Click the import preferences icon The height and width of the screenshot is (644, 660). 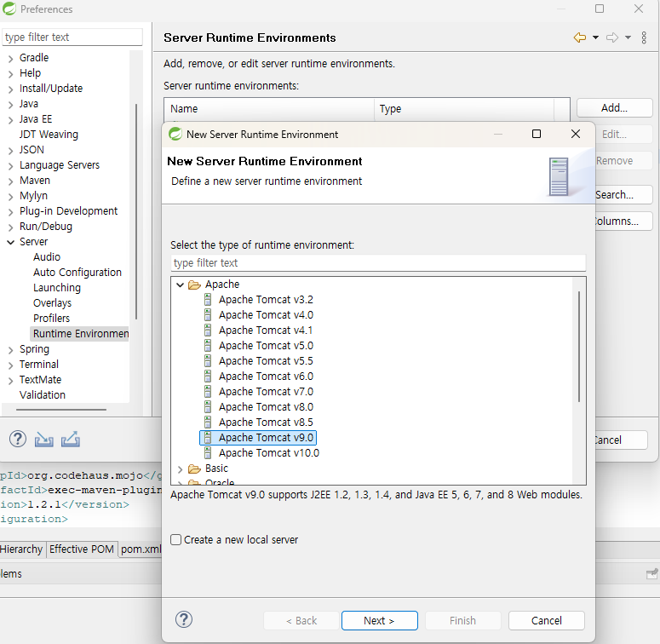coord(43,440)
